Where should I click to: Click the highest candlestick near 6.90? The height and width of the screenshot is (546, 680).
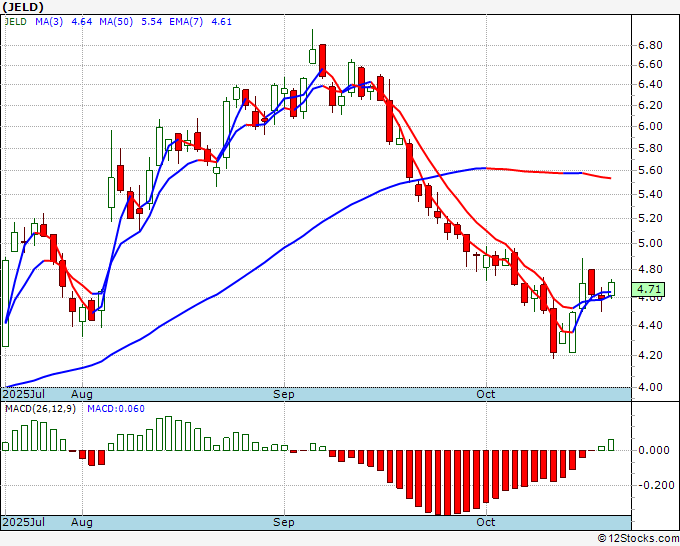point(312,56)
